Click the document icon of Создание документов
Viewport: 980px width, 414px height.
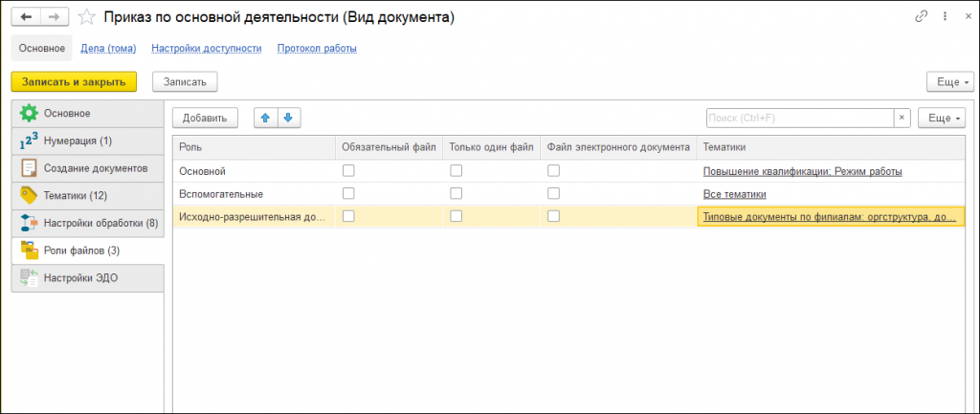28,168
